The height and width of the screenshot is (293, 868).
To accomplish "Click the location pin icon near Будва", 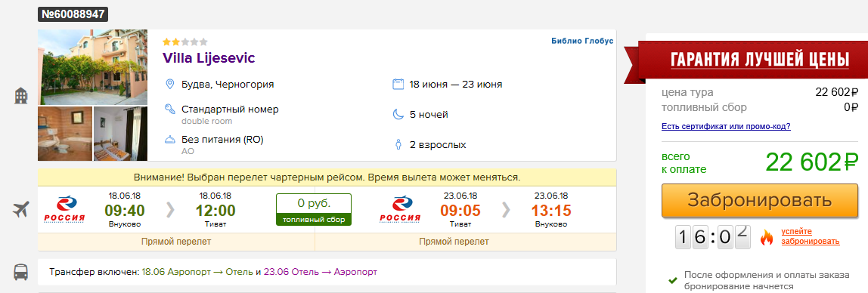I will [x=171, y=84].
